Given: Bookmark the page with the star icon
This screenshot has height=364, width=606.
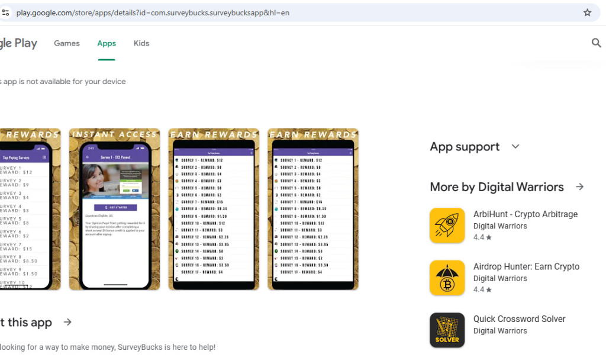Looking at the screenshot, I should coord(587,12).
